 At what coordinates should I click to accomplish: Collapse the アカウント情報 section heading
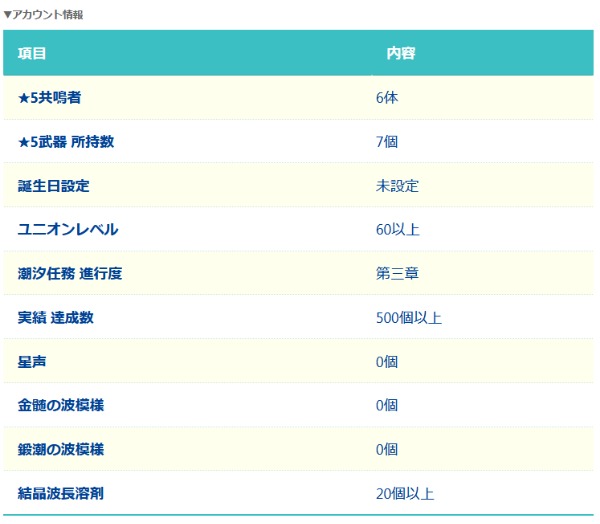click(44, 15)
